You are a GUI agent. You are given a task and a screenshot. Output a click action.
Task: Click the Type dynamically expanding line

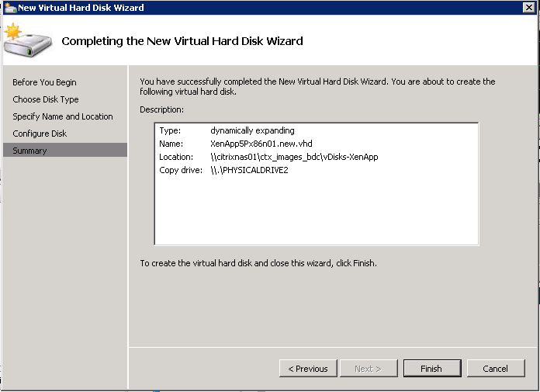point(227,130)
